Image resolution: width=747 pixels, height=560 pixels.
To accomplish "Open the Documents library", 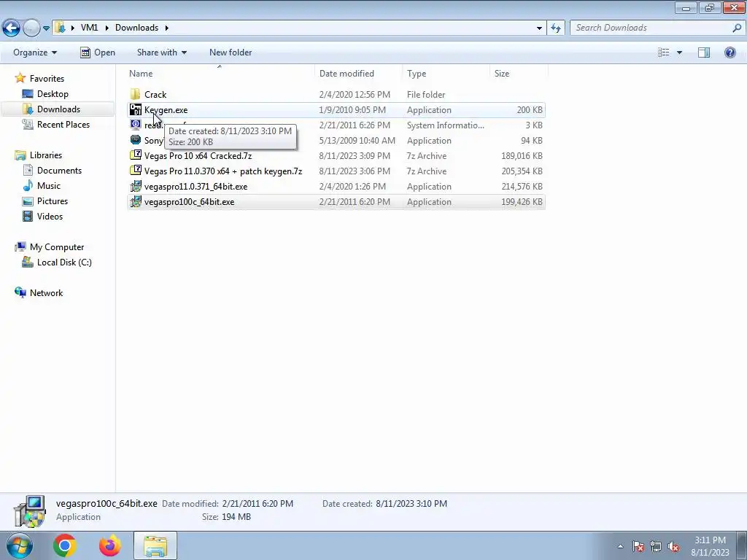I will (x=59, y=171).
